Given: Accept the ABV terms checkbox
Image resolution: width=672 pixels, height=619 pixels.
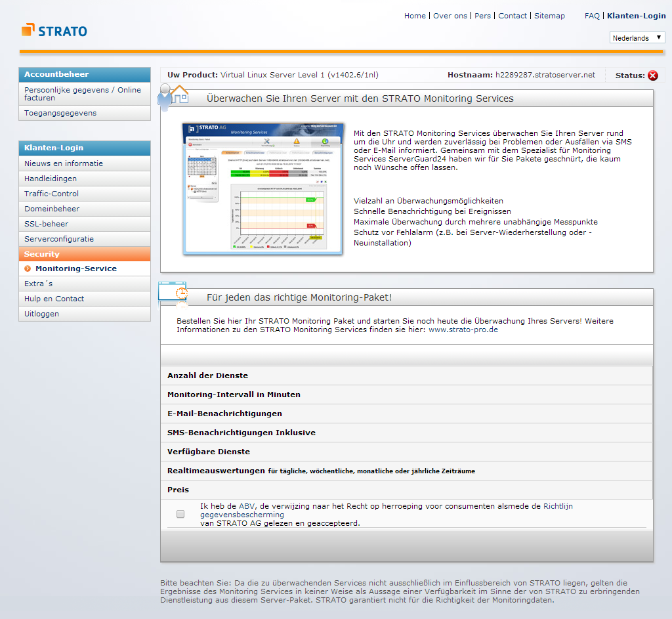Looking at the screenshot, I should click(x=180, y=514).
